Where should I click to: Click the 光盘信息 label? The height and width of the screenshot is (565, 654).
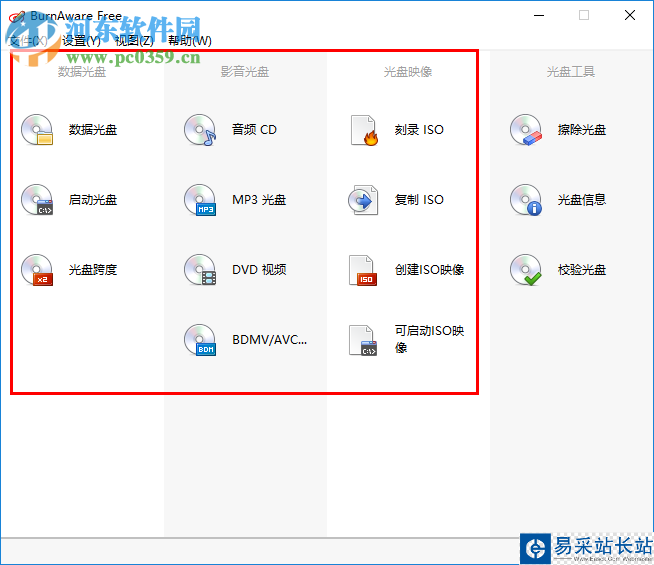point(582,200)
